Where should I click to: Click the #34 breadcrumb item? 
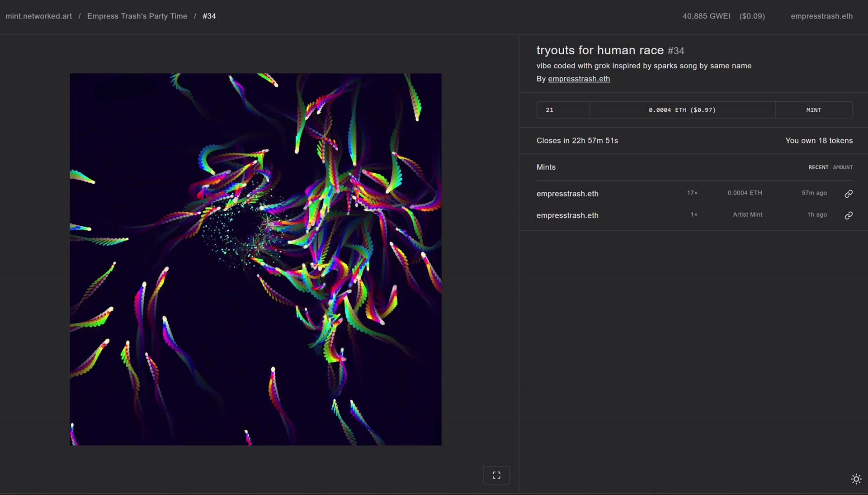coord(209,16)
